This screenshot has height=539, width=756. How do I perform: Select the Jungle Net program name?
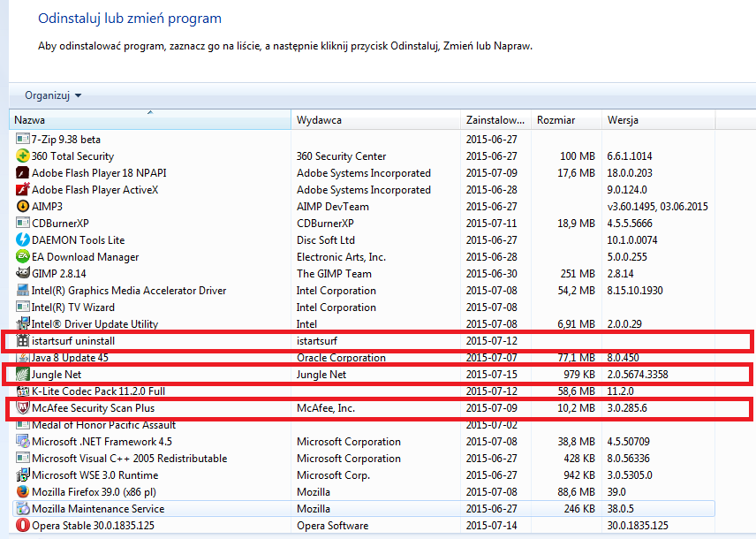(x=57, y=375)
